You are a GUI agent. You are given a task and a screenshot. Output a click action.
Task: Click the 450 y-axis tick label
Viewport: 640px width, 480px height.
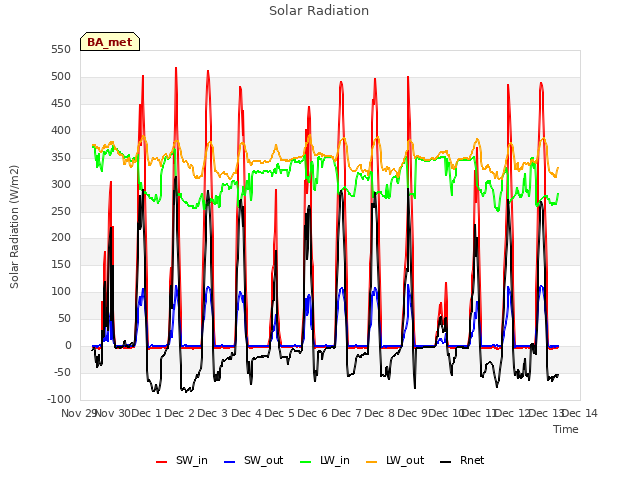coord(61,103)
